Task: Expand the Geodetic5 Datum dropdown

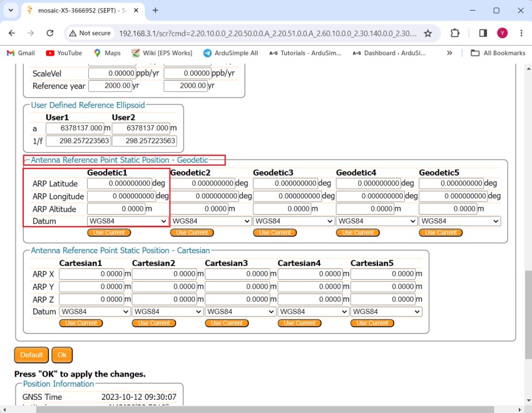Action: coord(459,221)
